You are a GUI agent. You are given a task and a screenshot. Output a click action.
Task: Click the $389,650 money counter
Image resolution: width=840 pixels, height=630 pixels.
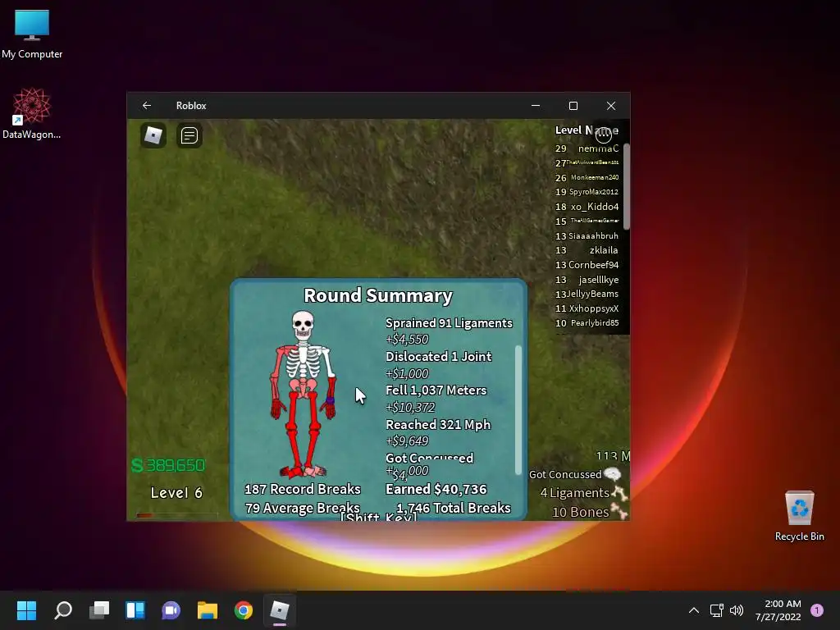(168, 465)
